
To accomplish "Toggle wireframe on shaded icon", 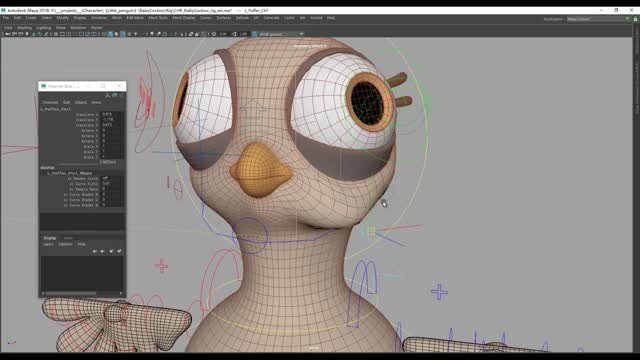I will tap(123, 34).
